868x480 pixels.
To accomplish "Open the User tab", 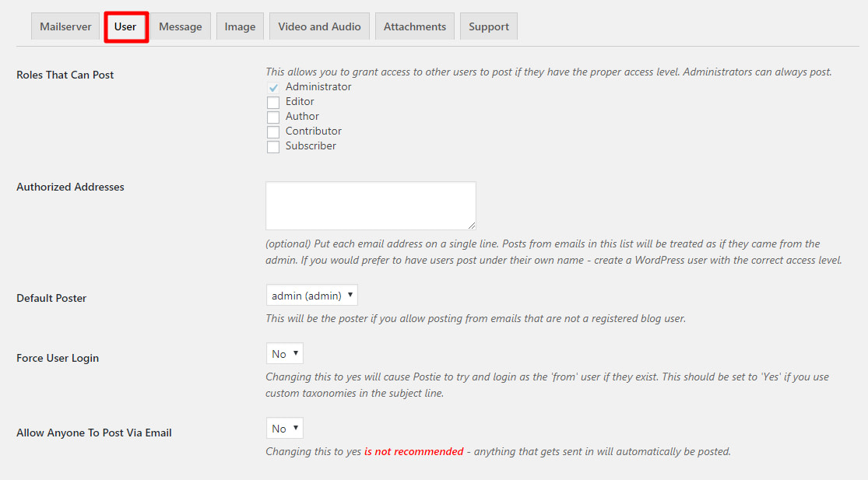I will [126, 26].
